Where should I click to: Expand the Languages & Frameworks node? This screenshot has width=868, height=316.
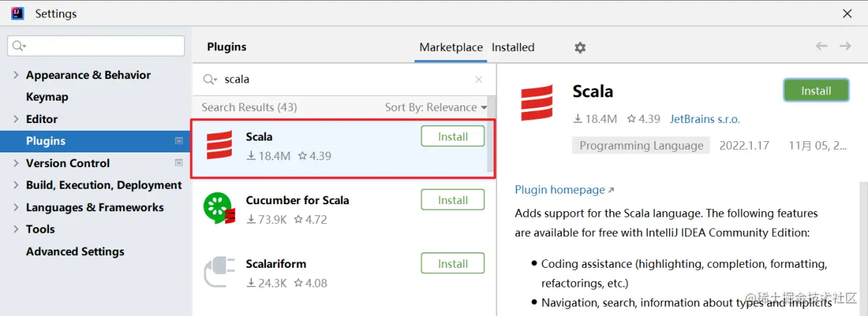coord(15,207)
